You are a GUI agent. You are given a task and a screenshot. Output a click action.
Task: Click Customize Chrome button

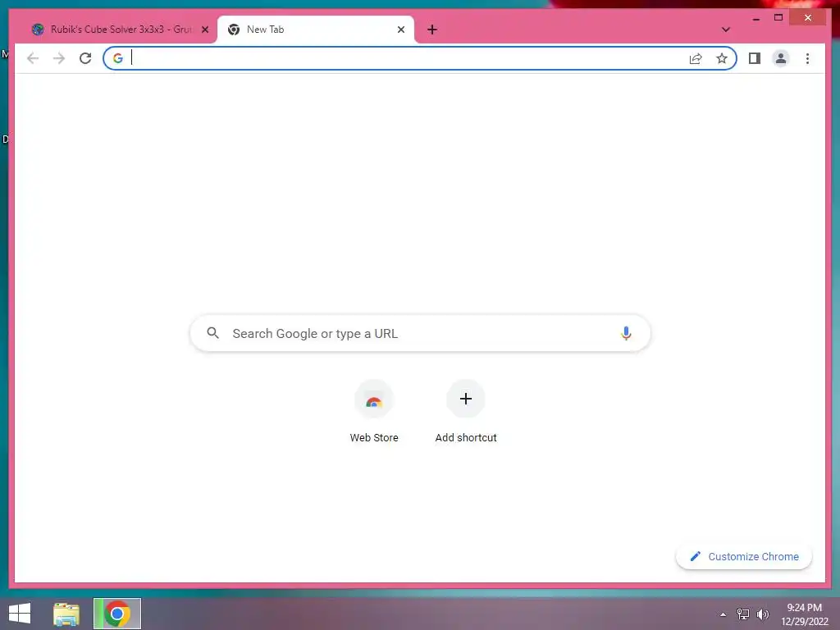point(744,557)
